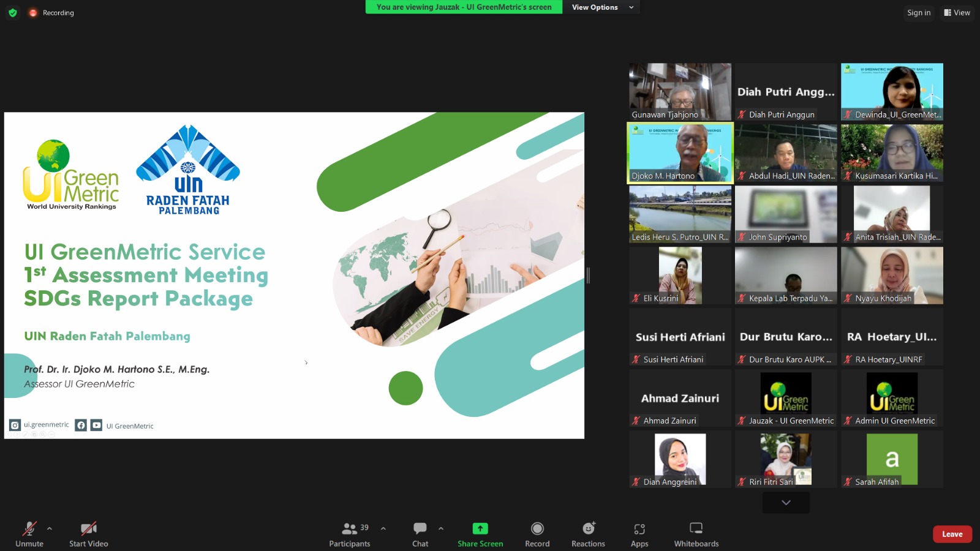Click muted mic icon on Diah Putri Anggun
980x551 pixels.
click(x=742, y=114)
